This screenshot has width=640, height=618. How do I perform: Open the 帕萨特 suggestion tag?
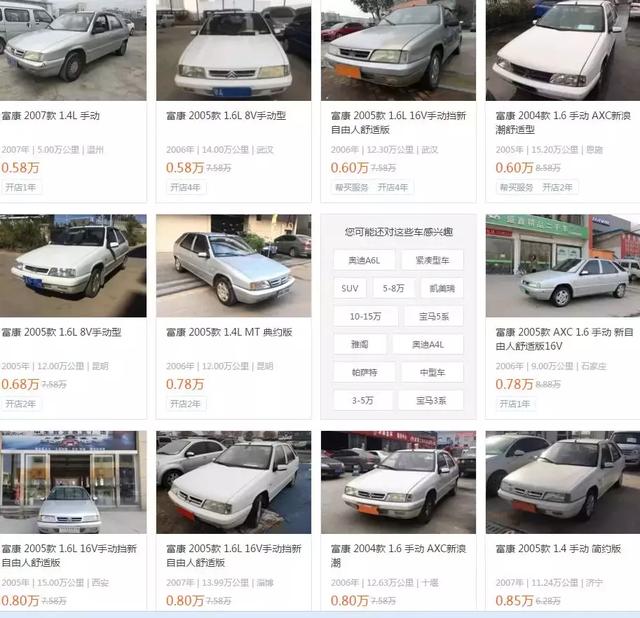(364, 372)
